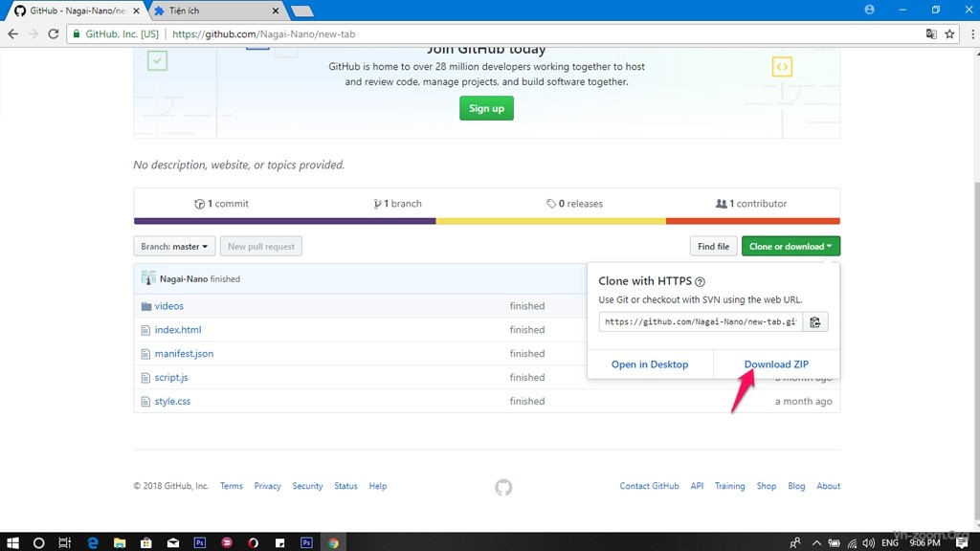Screen dimensions: 980x551
Task: Click Open in Desktop
Action: click(x=650, y=364)
